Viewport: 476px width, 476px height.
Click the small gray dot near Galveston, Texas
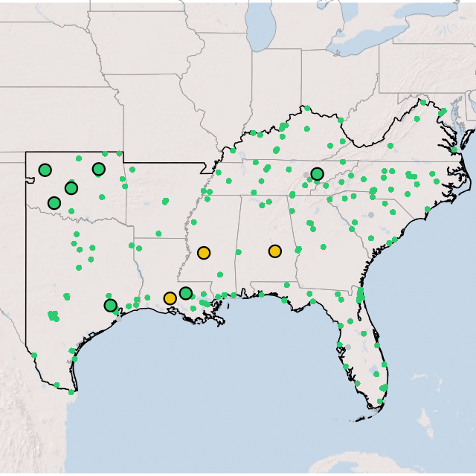[x=119, y=319]
